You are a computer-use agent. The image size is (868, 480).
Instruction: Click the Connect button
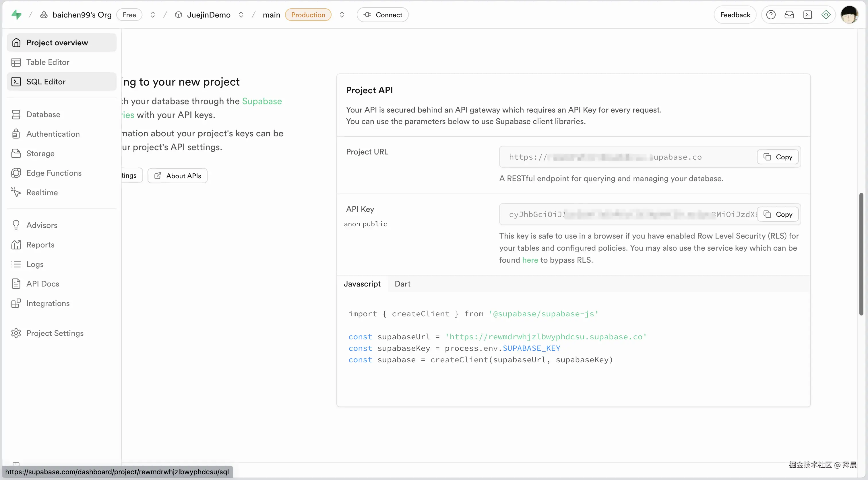tap(382, 14)
